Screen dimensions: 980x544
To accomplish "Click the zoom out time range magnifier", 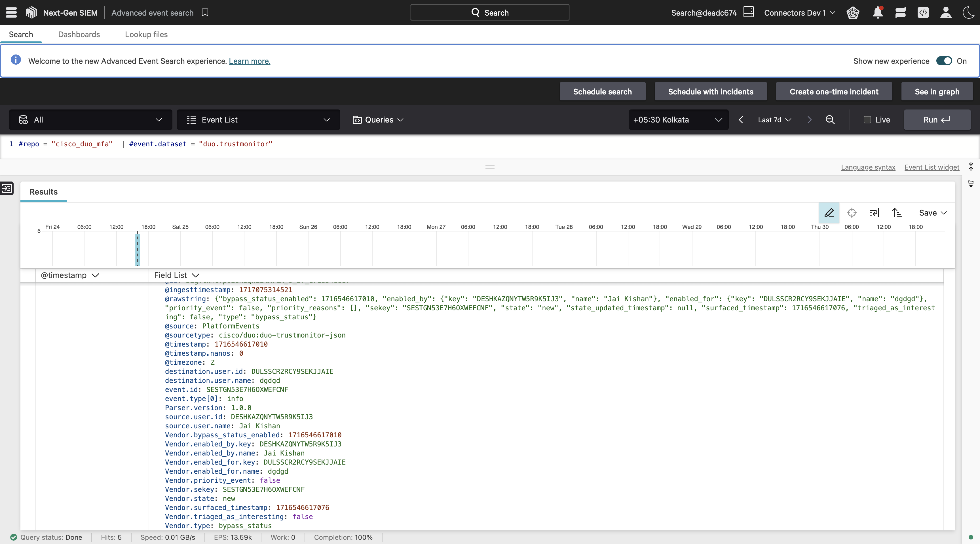I will coord(830,120).
